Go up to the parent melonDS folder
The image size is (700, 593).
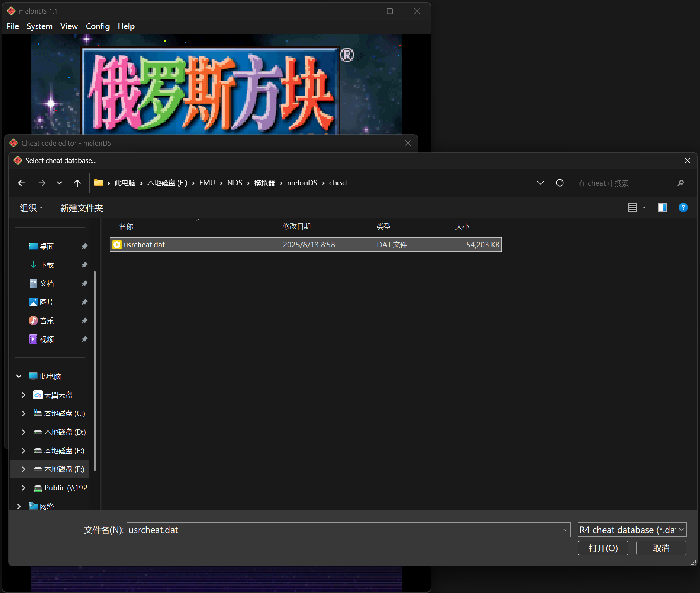click(x=77, y=183)
